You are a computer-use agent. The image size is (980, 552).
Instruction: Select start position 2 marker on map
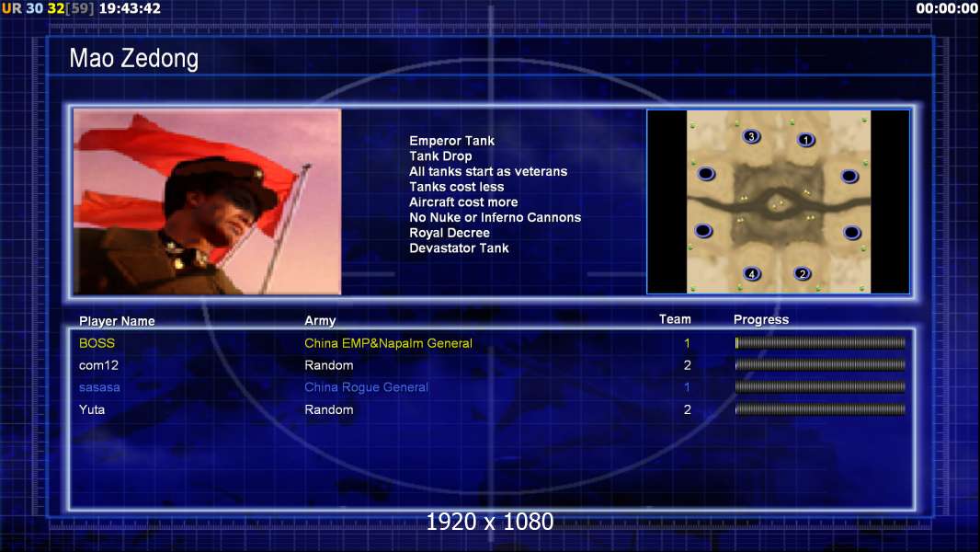pyautogui.click(x=803, y=274)
